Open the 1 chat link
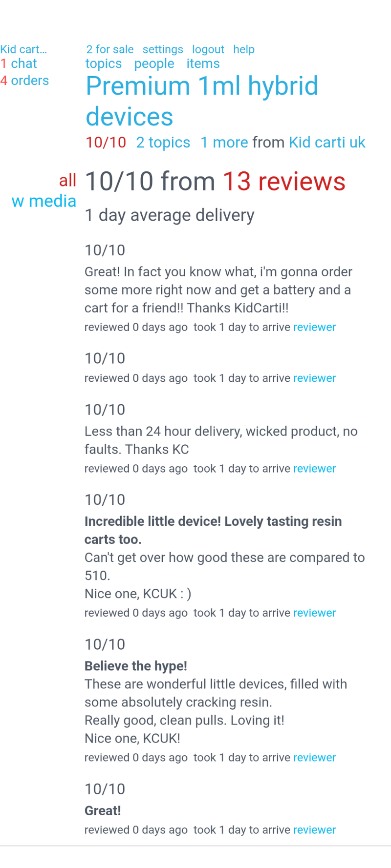The image size is (391, 868). [x=19, y=63]
